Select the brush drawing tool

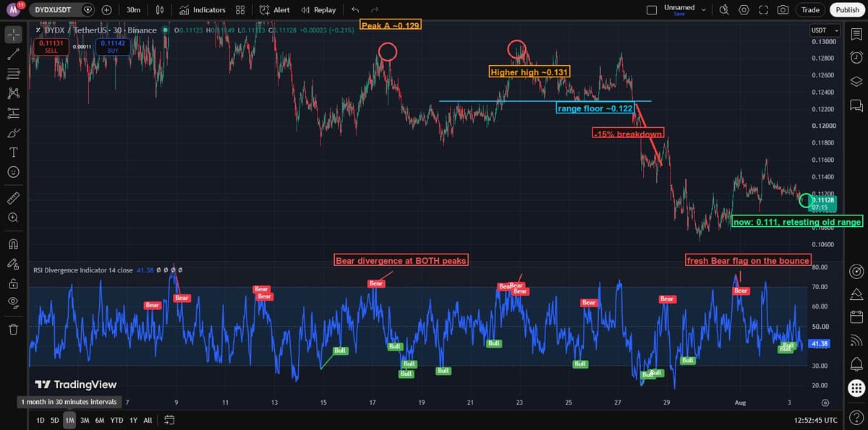(x=13, y=132)
